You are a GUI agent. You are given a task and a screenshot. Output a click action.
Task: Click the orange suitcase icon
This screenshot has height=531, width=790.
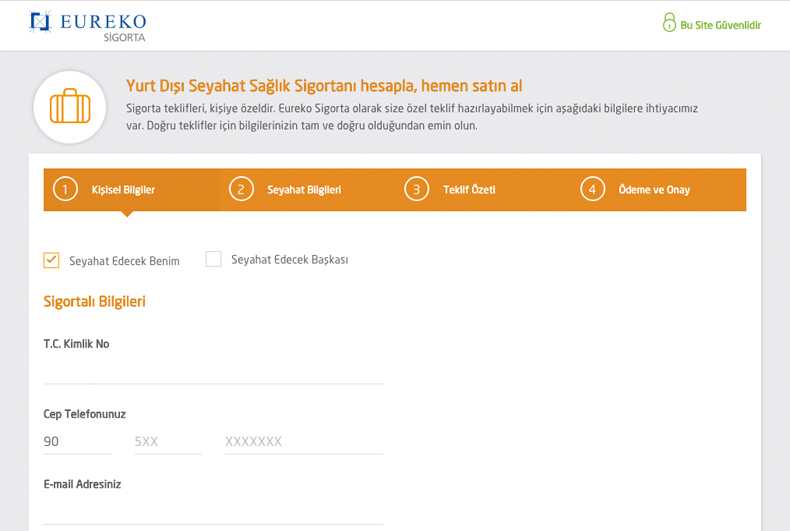coord(70,106)
